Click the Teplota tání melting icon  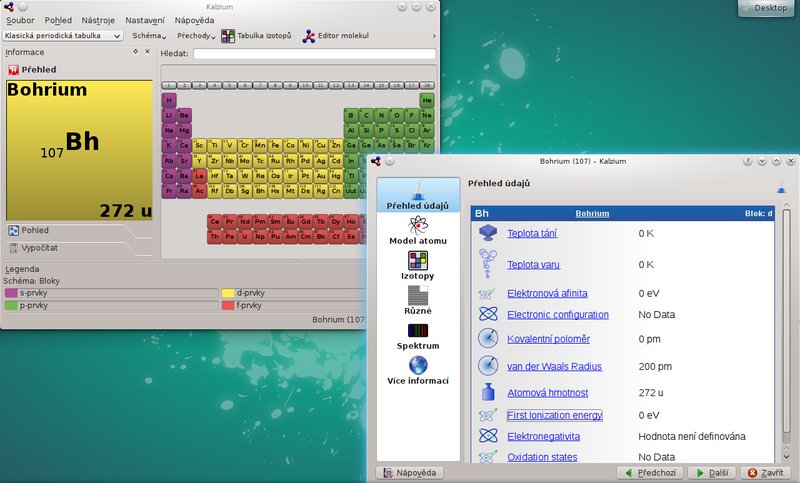[488, 233]
